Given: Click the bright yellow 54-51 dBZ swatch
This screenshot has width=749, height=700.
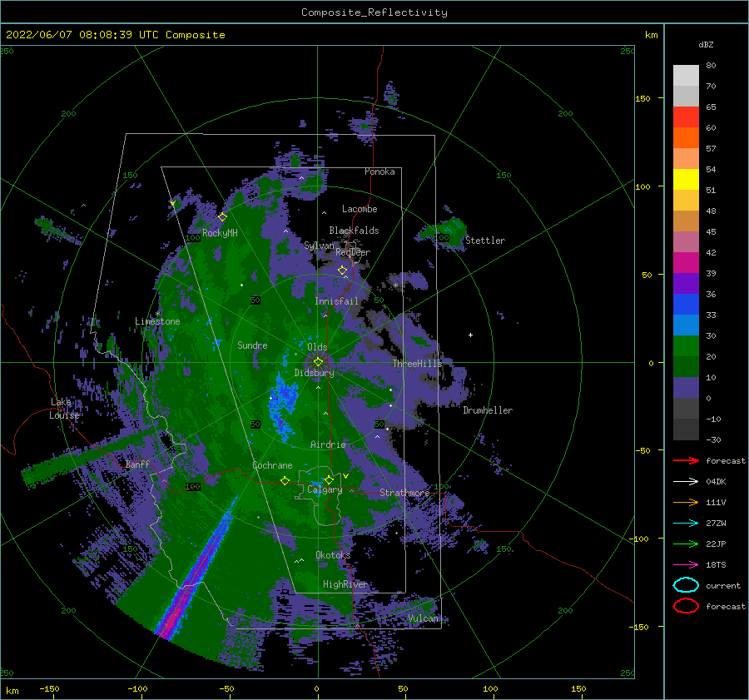Looking at the screenshot, I should click(686, 179).
